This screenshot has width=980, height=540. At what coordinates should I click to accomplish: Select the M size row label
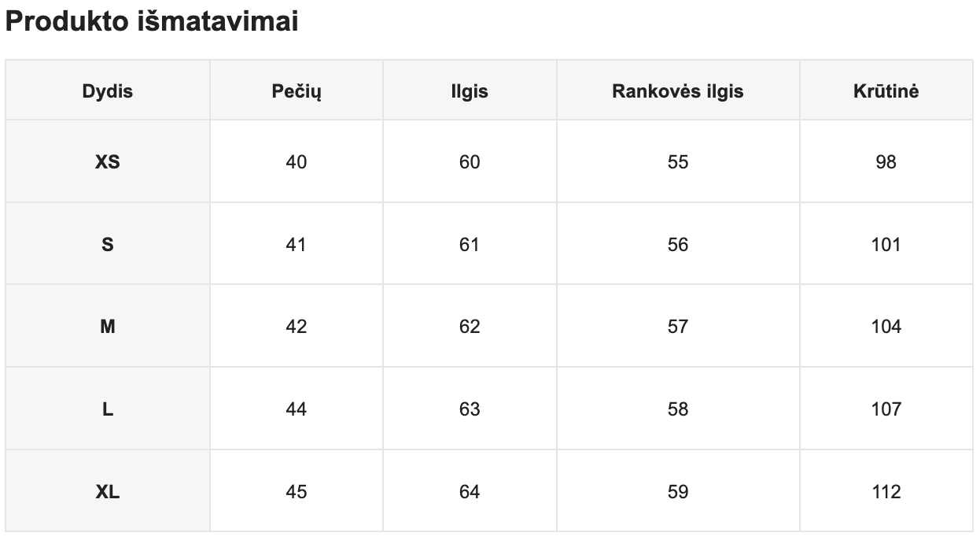108,327
